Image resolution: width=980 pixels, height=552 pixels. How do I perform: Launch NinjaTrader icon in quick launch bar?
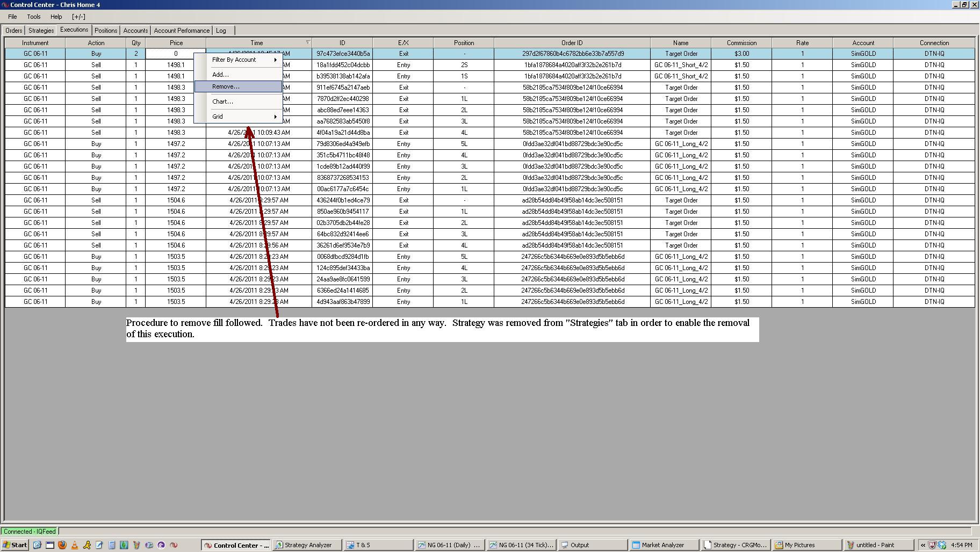(174, 545)
